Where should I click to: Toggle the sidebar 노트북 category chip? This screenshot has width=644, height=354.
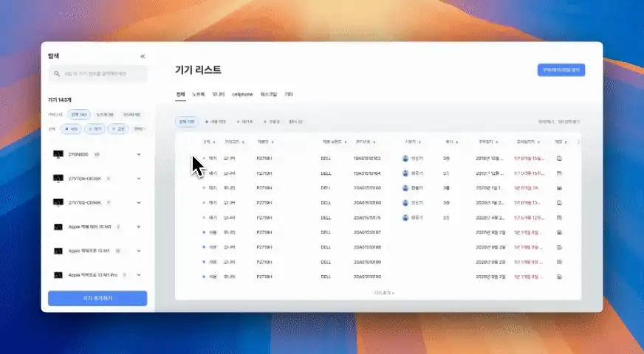(105, 114)
